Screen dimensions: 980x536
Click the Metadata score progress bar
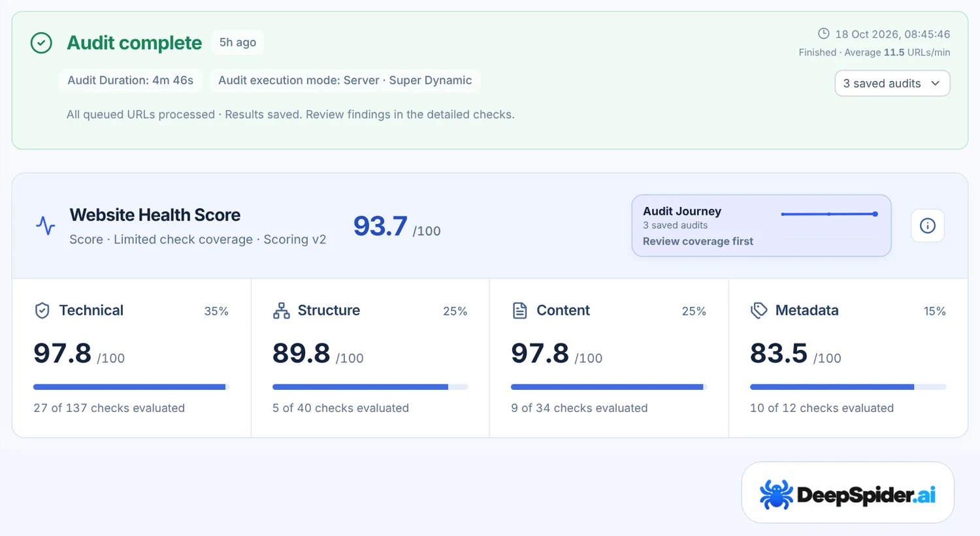click(848, 387)
